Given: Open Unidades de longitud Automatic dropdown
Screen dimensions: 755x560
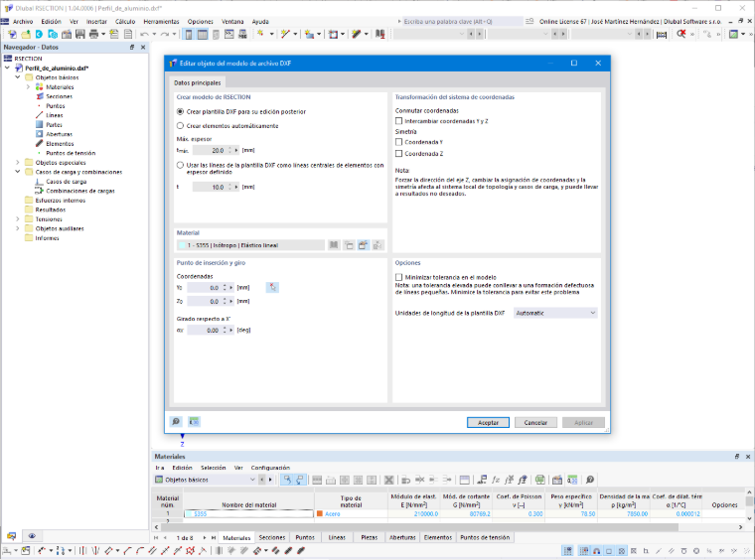Looking at the screenshot, I should 555,313.
